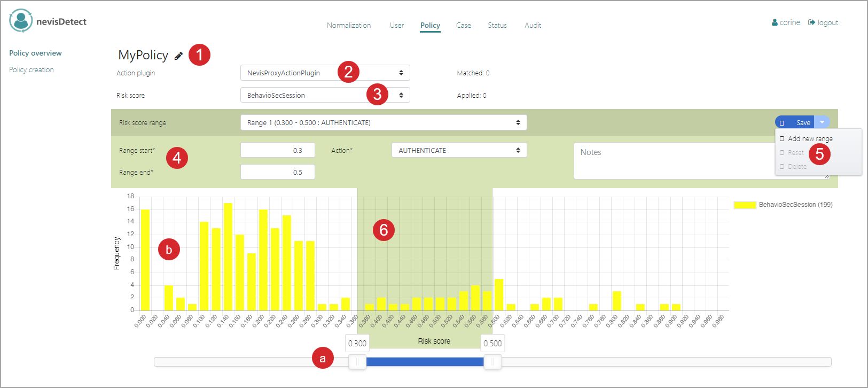Image resolution: width=868 pixels, height=388 pixels.
Task: Click the nevisDetect logo icon
Action: 21,21
